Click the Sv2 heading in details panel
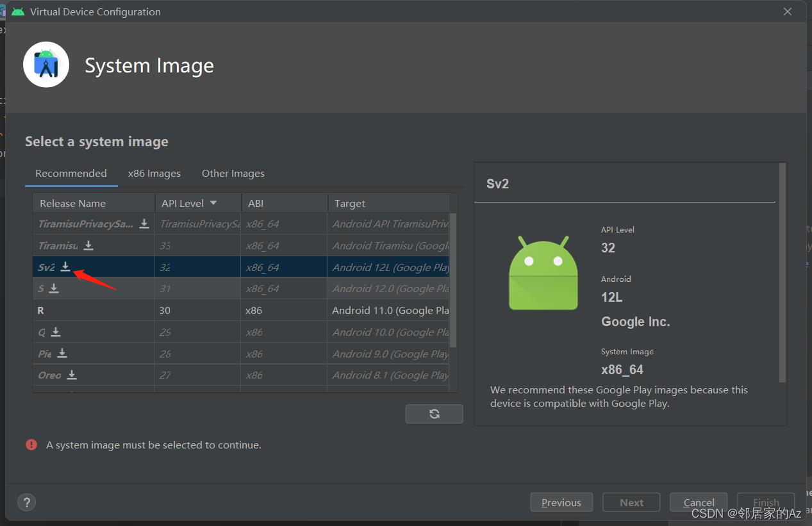This screenshot has width=812, height=526. point(497,184)
